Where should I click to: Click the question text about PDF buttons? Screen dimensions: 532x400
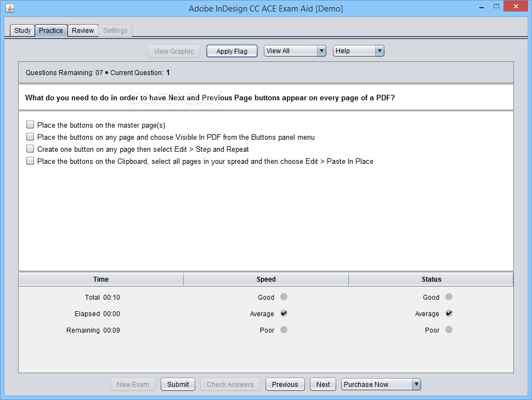[210, 98]
